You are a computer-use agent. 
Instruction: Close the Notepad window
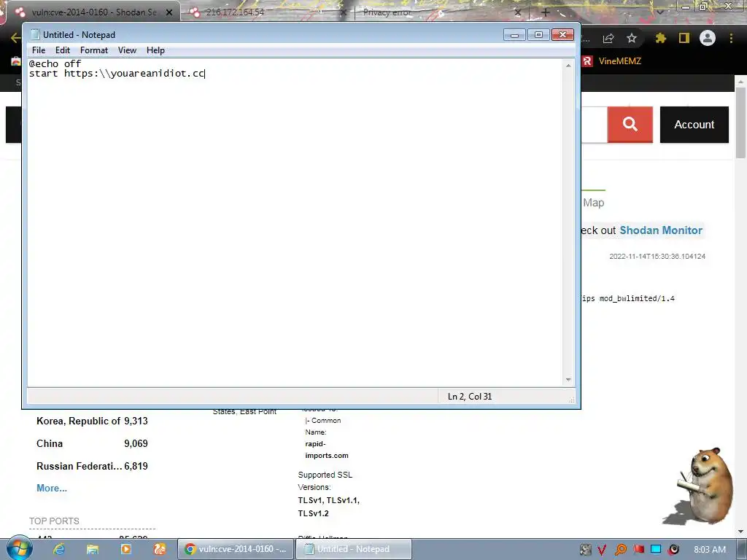[x=562, y=35]
